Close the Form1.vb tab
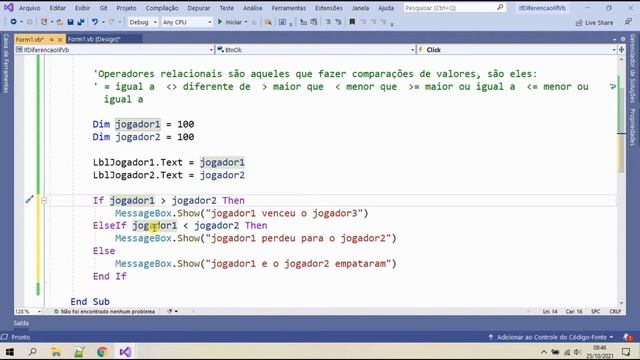Screen dimensions: 640x360 (x=60, y=40)
